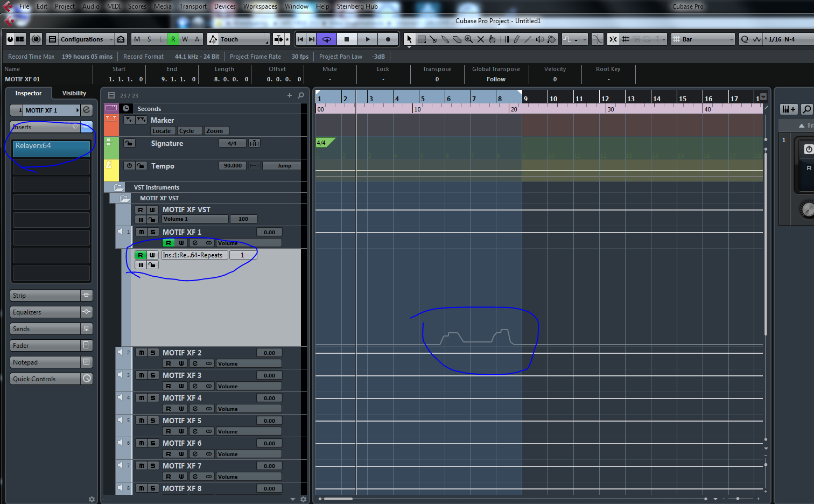
Task: Click the Play transport button
Action: [x=367, y=39]
